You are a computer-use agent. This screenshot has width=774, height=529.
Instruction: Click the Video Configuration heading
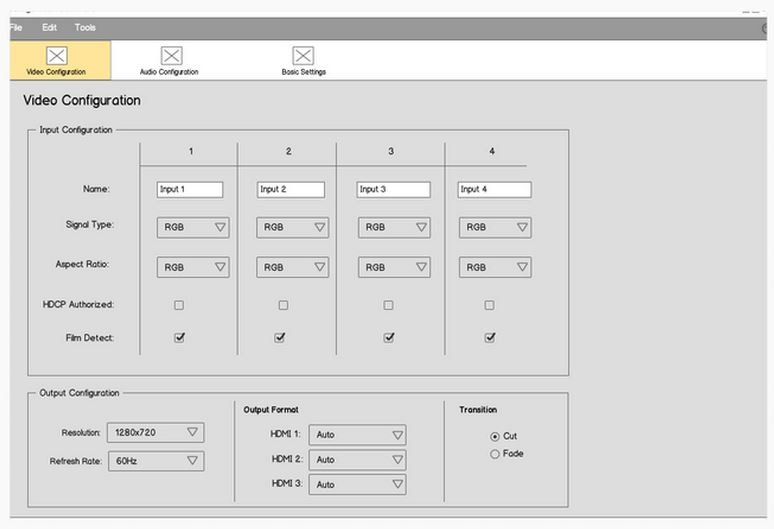(x=82, y=100)
